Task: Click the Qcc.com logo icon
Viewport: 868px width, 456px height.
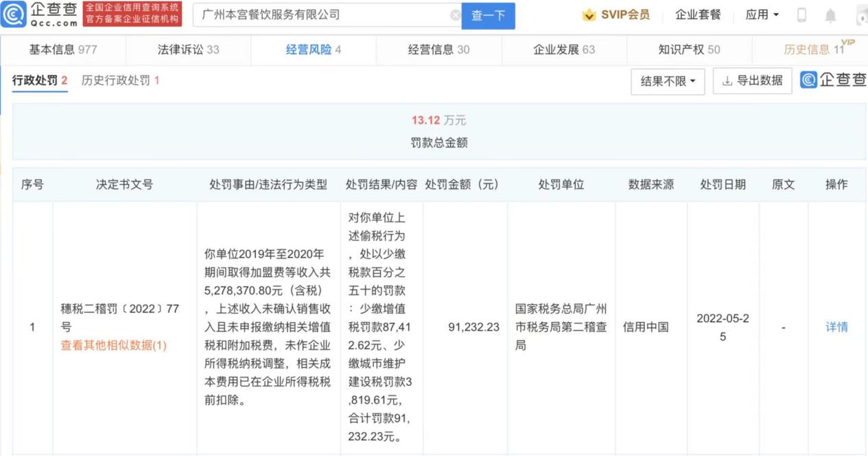Action: coord(14,14)
